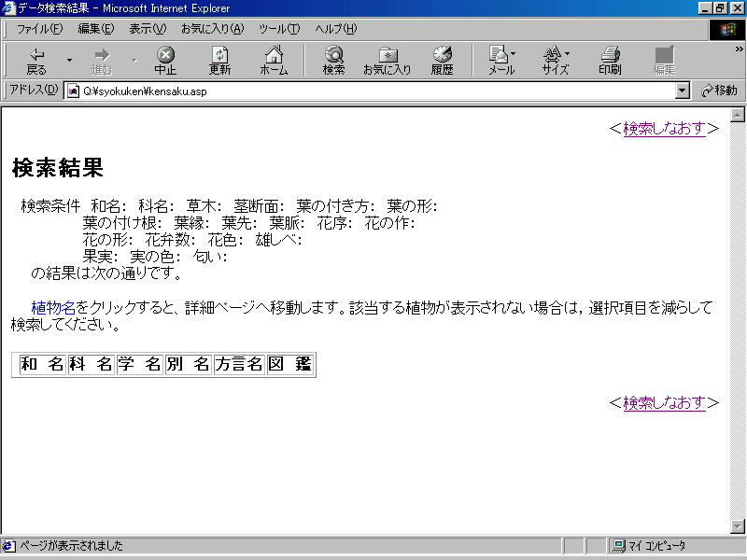Click the 別名 table header cell
Screen dimensions: 747x560
coord(189,364)
